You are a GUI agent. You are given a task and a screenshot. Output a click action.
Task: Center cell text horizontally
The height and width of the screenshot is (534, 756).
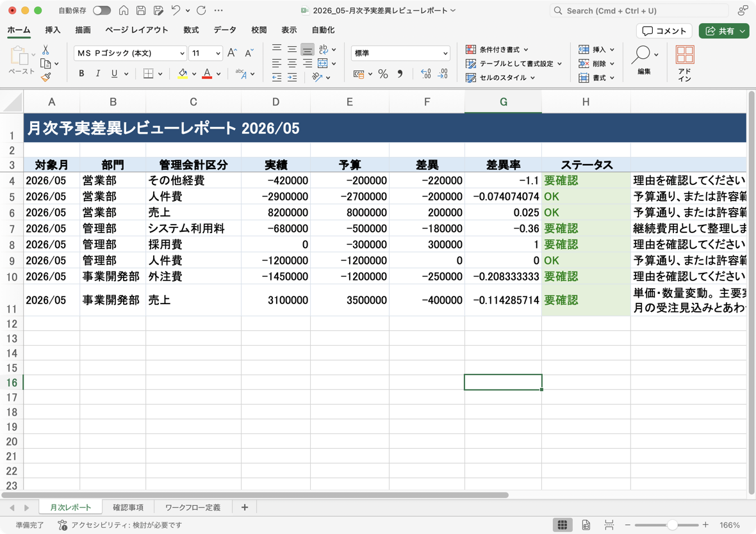tap(292, 63)
